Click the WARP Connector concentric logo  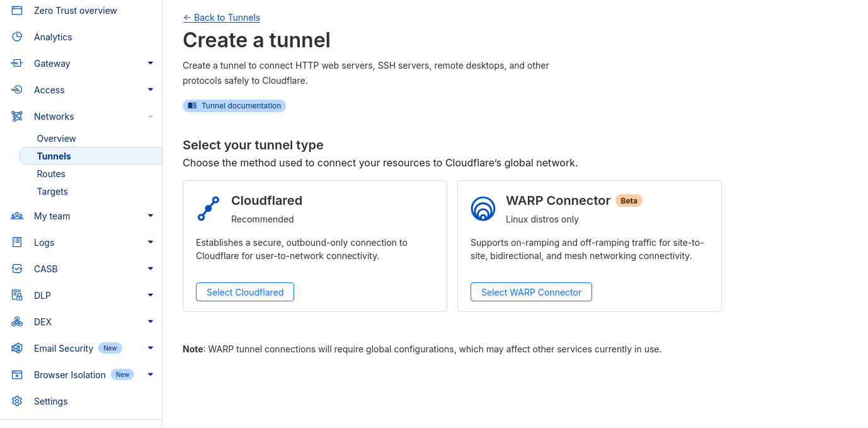point(483,209)
